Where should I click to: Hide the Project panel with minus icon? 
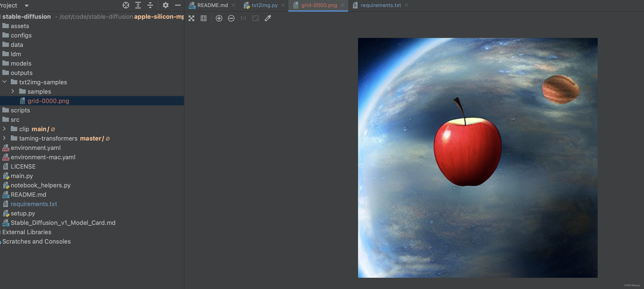[178, 5]
